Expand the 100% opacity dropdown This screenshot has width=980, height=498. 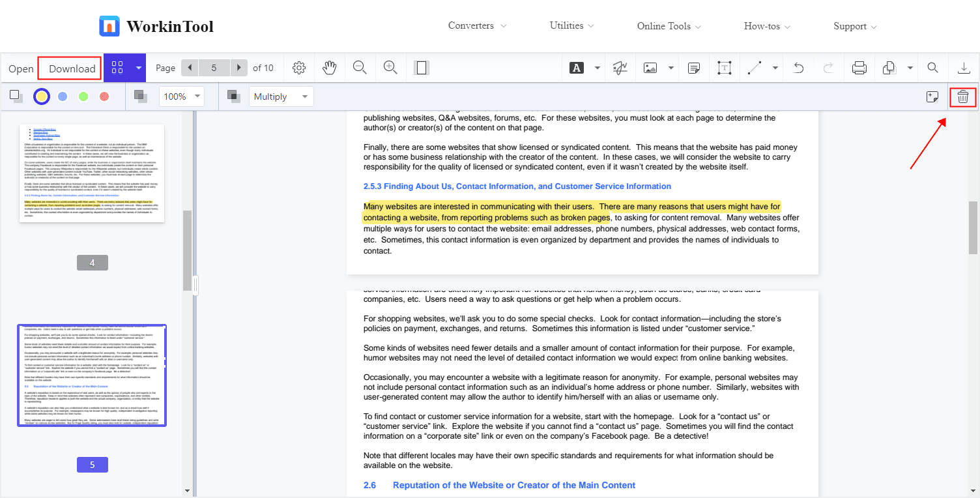click(x=182, y=96)
